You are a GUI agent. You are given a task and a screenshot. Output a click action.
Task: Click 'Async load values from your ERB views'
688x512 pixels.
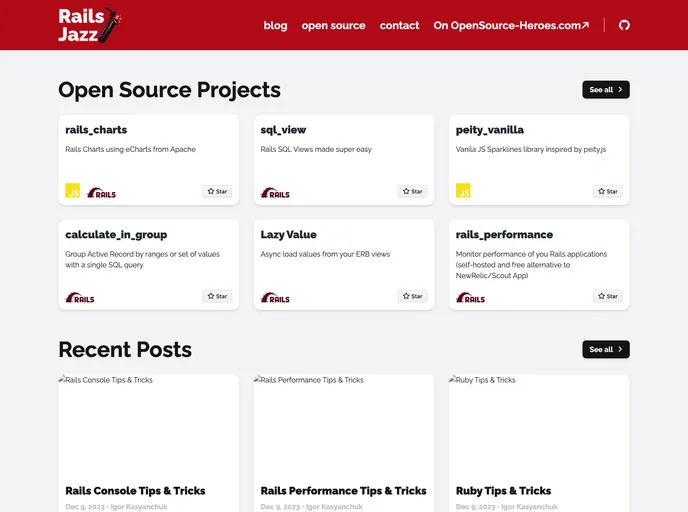325,254
